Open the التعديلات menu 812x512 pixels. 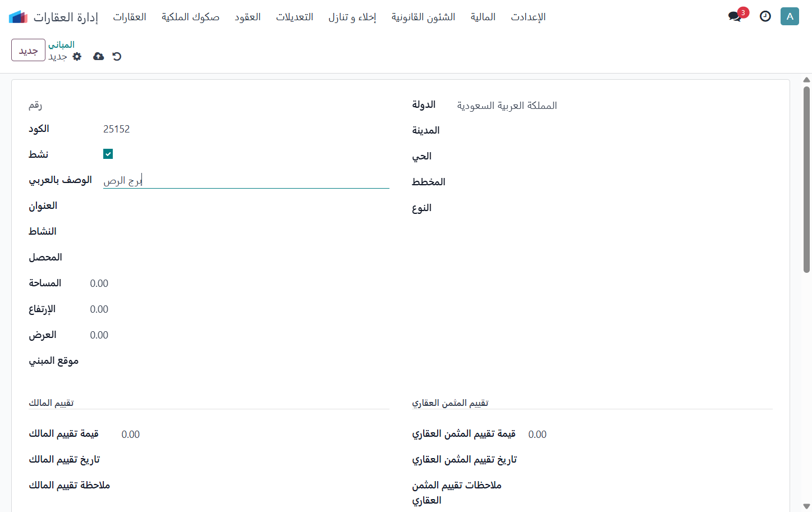click(295, 17)
